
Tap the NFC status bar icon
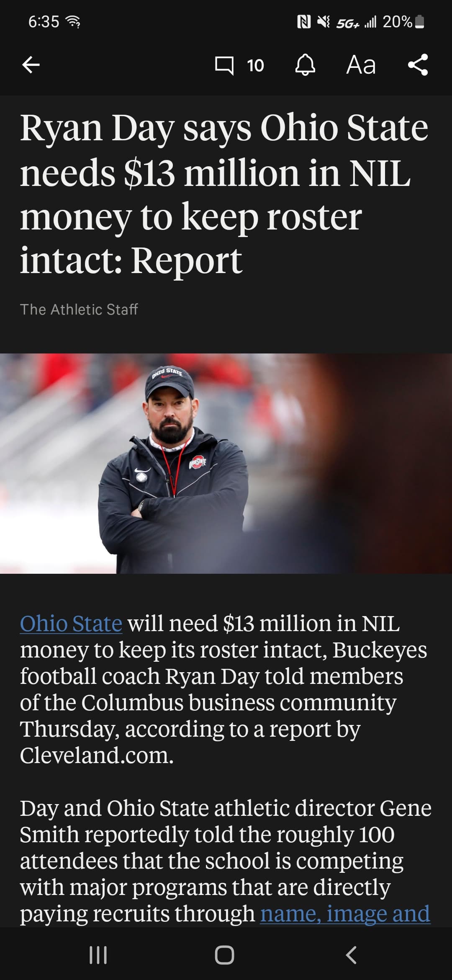tap(303, 22)
